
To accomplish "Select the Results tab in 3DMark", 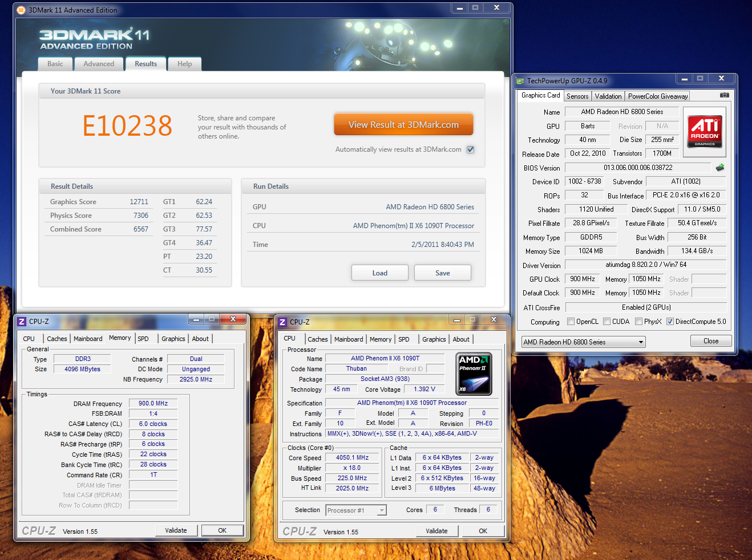I will click(146, 63).
